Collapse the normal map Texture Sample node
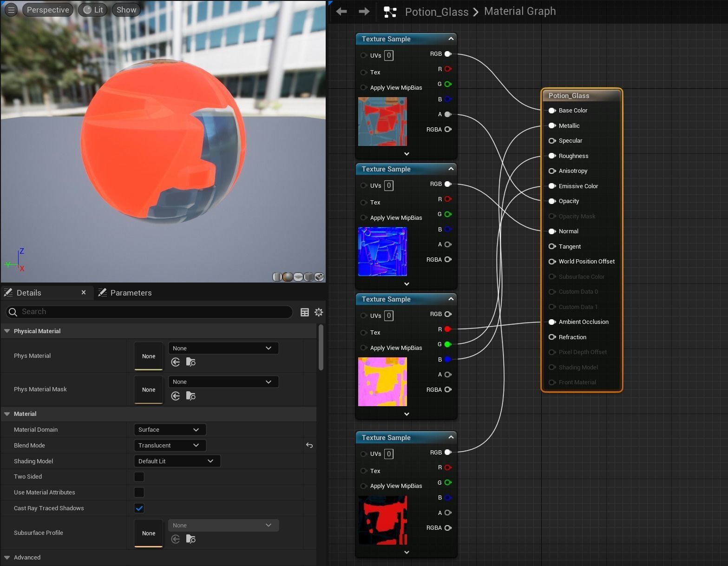Screen dimensions: 728x566 (x=451, y=169)
